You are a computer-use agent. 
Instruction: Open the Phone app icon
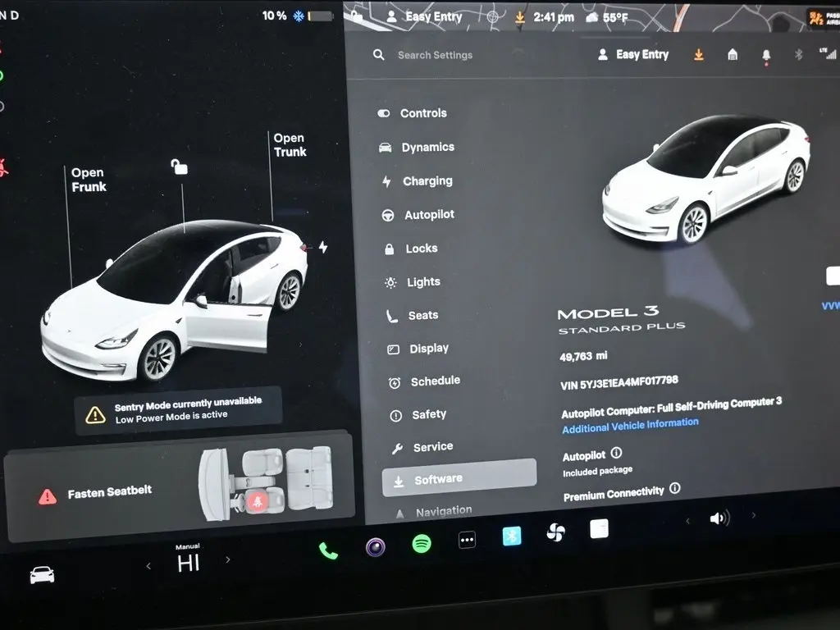[328, 550]
